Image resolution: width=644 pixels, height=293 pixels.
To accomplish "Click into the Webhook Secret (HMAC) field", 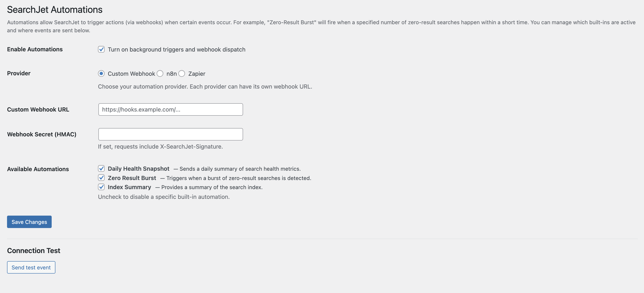I will tap(171, 134).
